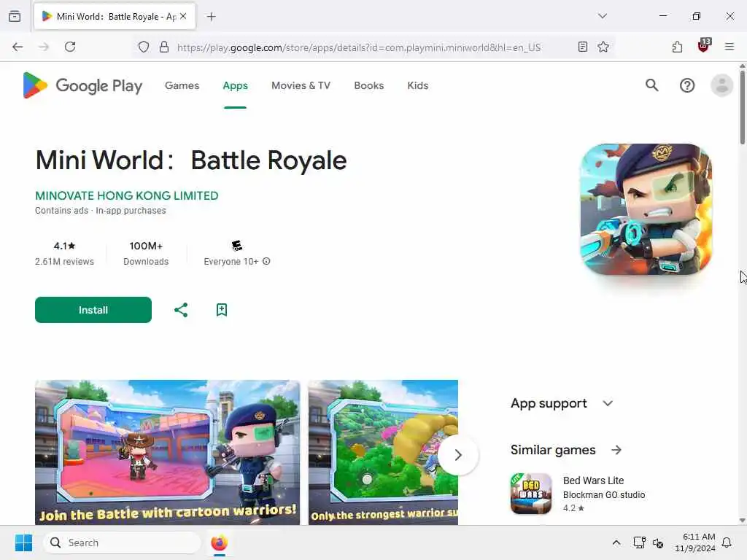
Task: Open the Movies & TV tab
Action: tap(301, 86)
